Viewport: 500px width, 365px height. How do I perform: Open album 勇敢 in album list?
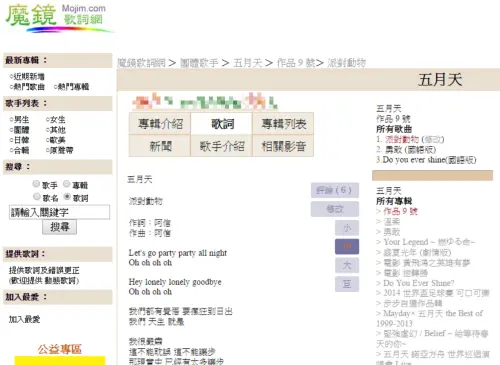pyautogui.click(x=392, y=232)
